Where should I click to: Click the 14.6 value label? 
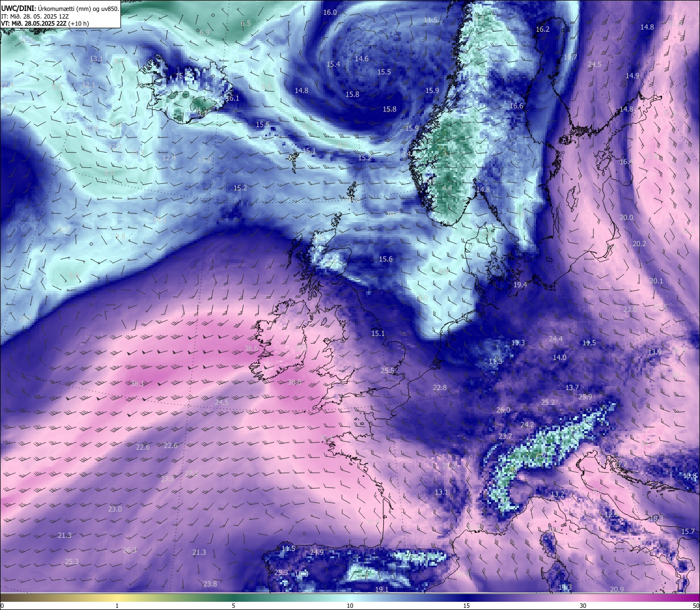(361, 59)
